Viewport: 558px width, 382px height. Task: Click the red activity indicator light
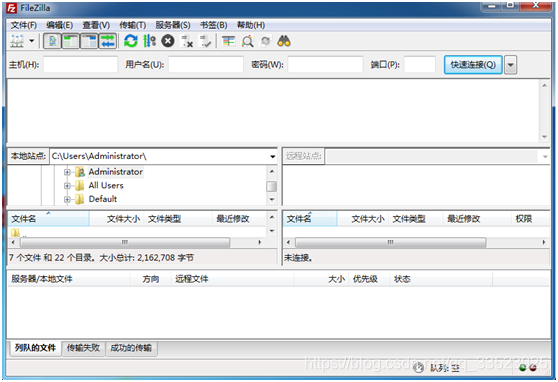tap(533, 368)
